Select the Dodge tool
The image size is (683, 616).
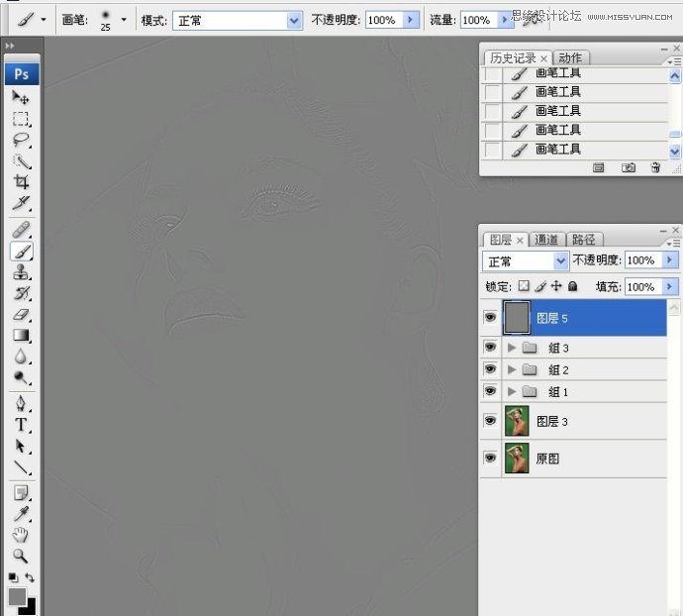coord(21,377)
